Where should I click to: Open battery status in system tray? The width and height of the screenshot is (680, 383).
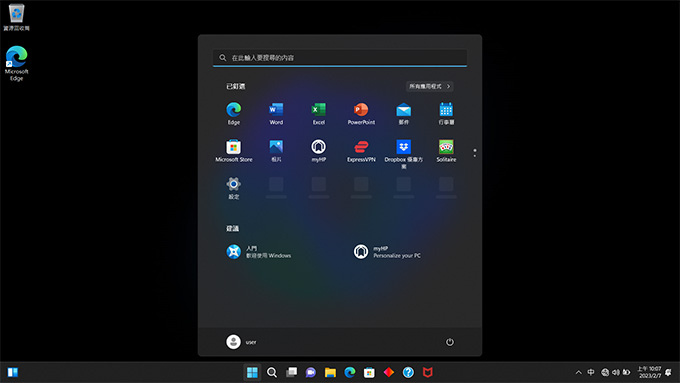click(626, 372)
